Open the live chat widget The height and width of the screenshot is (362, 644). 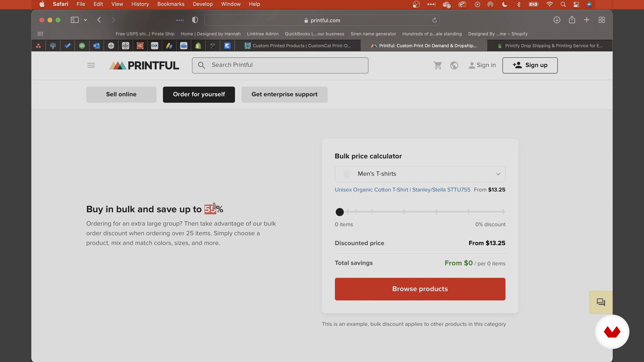[601, 302]
